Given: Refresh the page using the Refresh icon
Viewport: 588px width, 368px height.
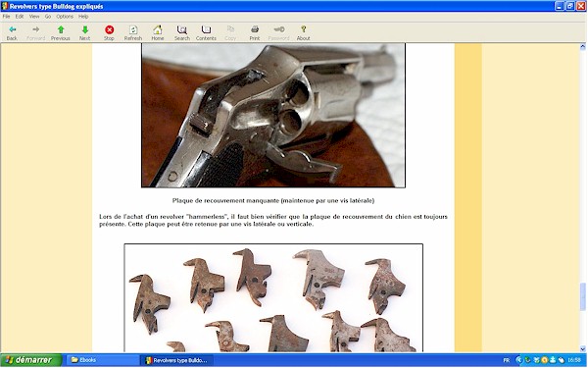Looking at the screenshot, I should pos(133,29).
